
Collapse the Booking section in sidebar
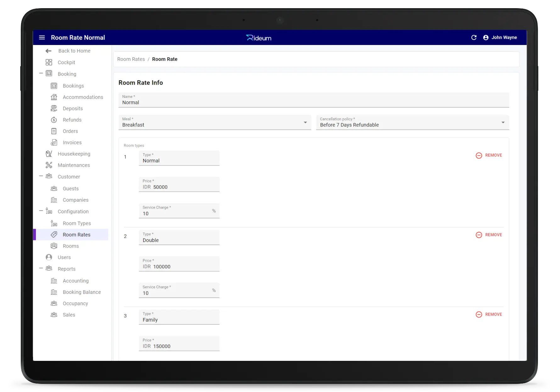(x=41, y=74)
